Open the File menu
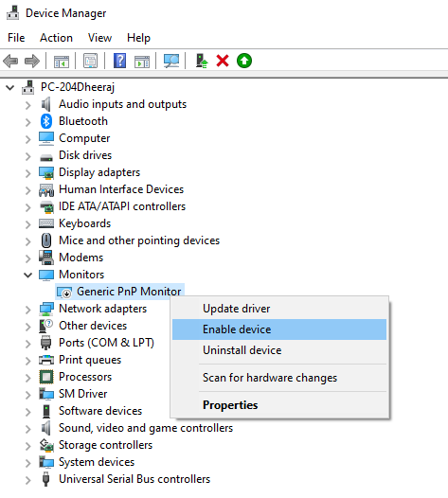Viewport: 448px width, 498px height. tap(16, 38)
